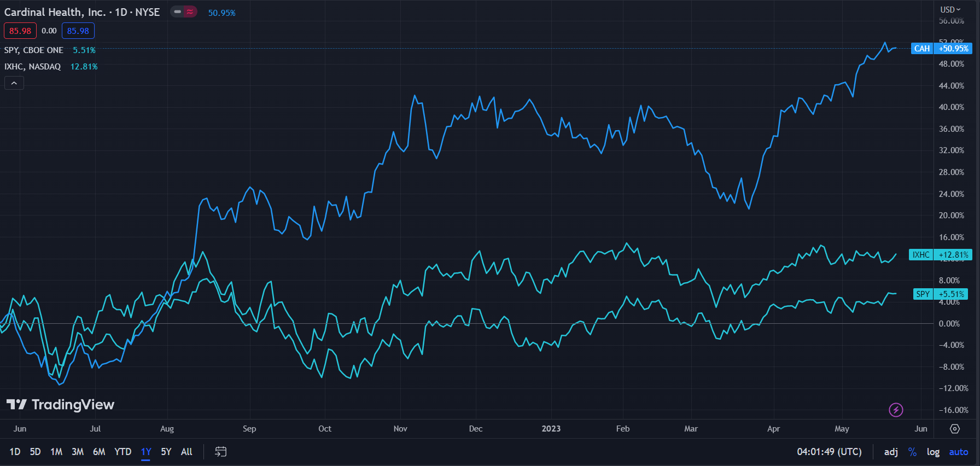Select the YTD time range
Viewport: 980px width, 466px height.
(123, 452)
